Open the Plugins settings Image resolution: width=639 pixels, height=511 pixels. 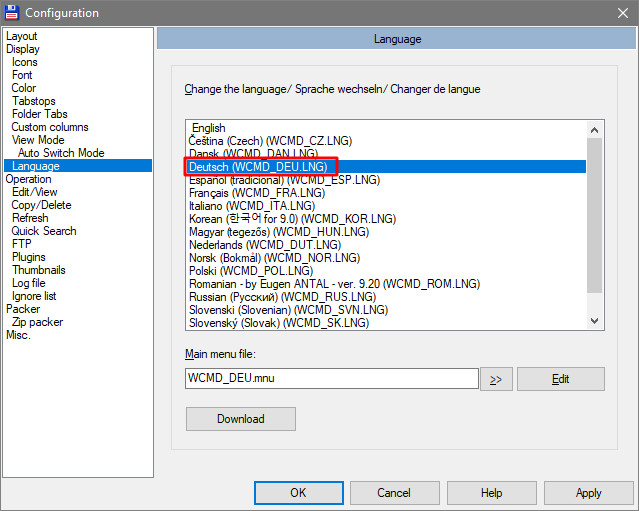point(29,257)
